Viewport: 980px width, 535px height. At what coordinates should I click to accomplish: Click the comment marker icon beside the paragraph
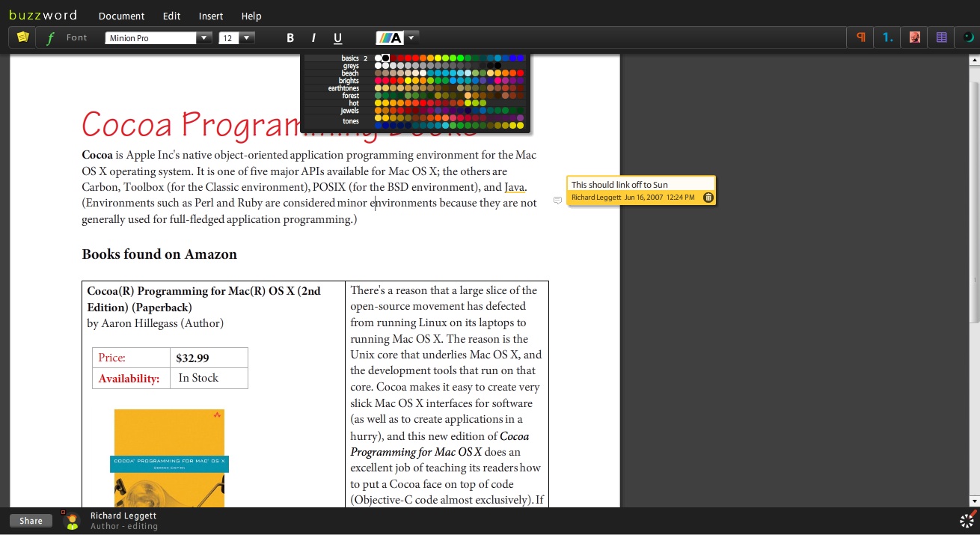click(557, 201)
